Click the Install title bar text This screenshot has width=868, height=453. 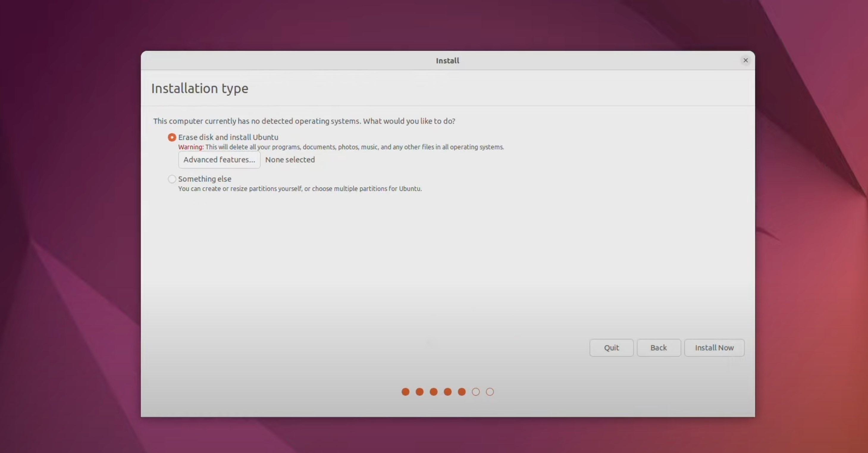[x=447, y=61]
